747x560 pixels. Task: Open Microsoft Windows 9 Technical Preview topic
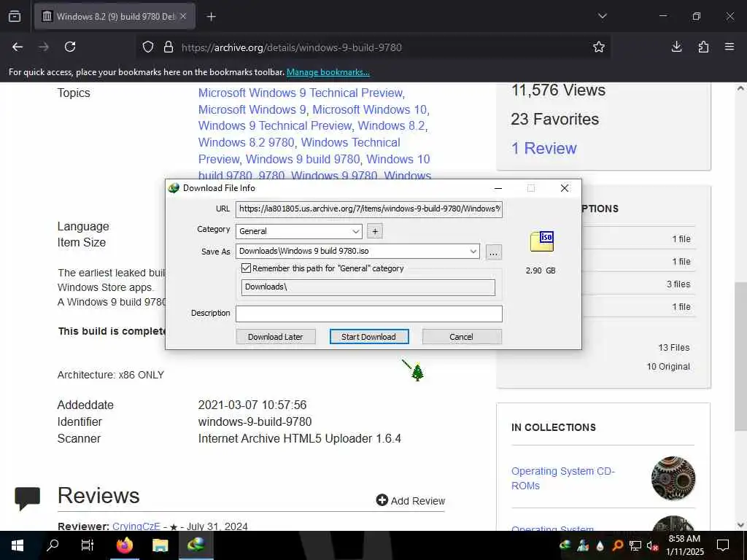pos(301,93)
